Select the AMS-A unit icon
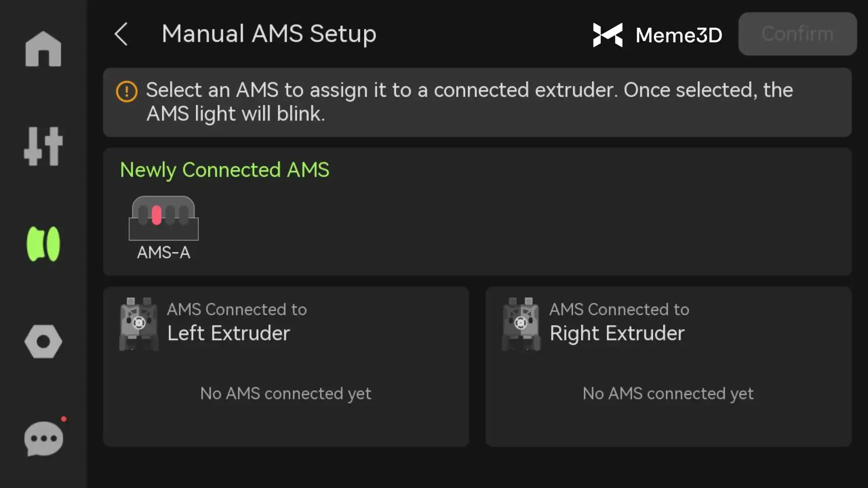Viewport: 868px width, 488px height. 164,218
